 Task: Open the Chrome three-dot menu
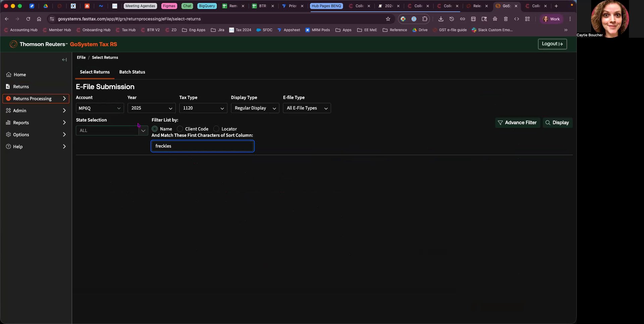pyautogui.click(x=570, y=19)
